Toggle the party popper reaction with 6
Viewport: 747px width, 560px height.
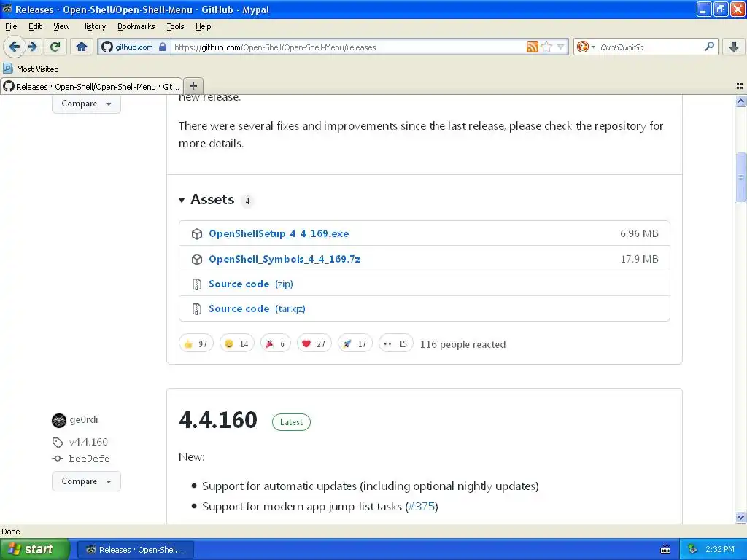(x=275, y=343)
